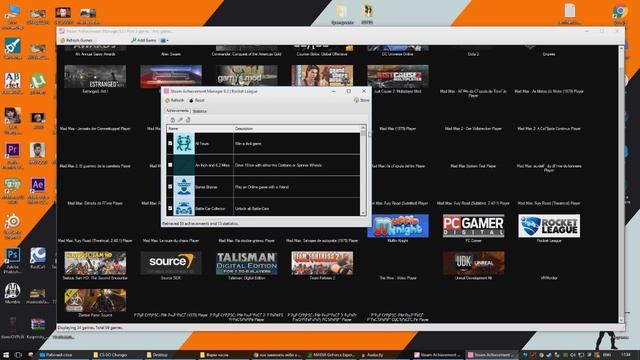
Task: Toggle the All Fours achievement checkbox
Action: point(170,144)
